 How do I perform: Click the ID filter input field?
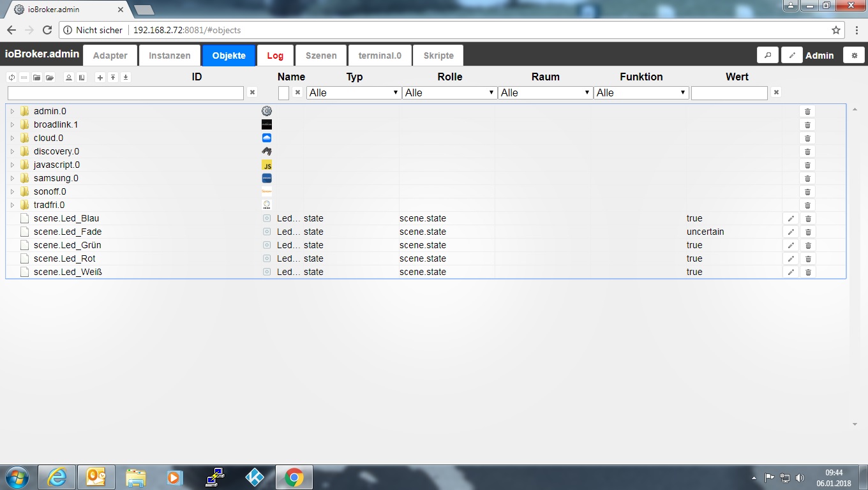126,93
